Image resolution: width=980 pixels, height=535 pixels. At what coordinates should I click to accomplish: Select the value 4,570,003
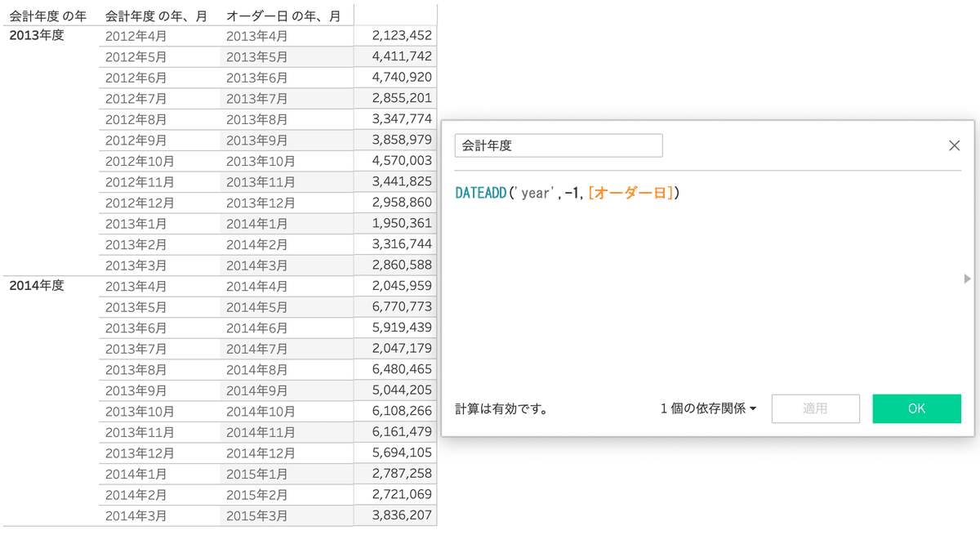point(402,160)
